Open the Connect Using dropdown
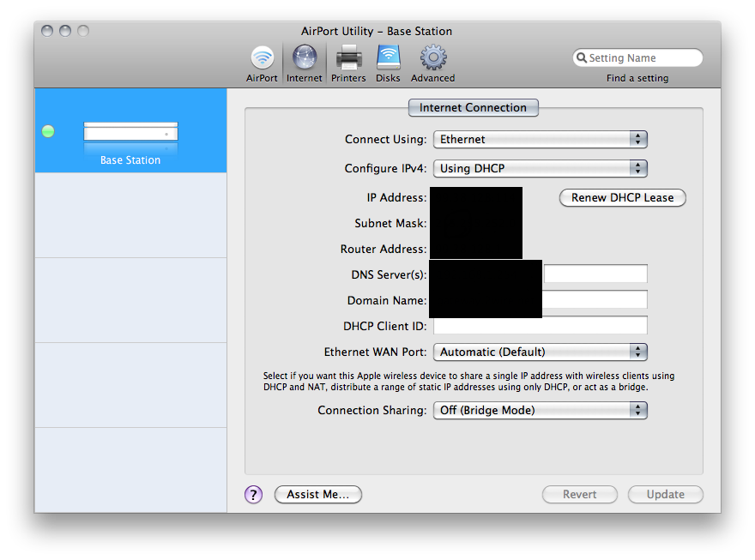This screenshot has height=560, width=755. [x=541, y=140]
